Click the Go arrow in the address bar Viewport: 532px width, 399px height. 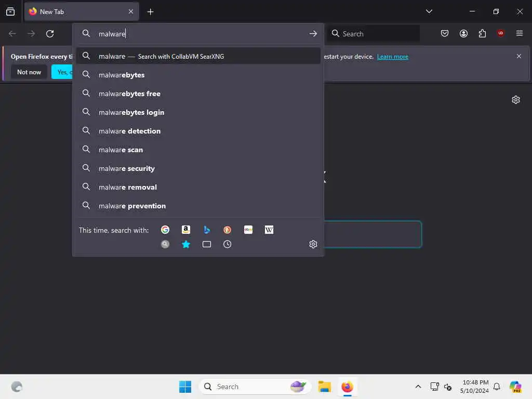[313, 34]
